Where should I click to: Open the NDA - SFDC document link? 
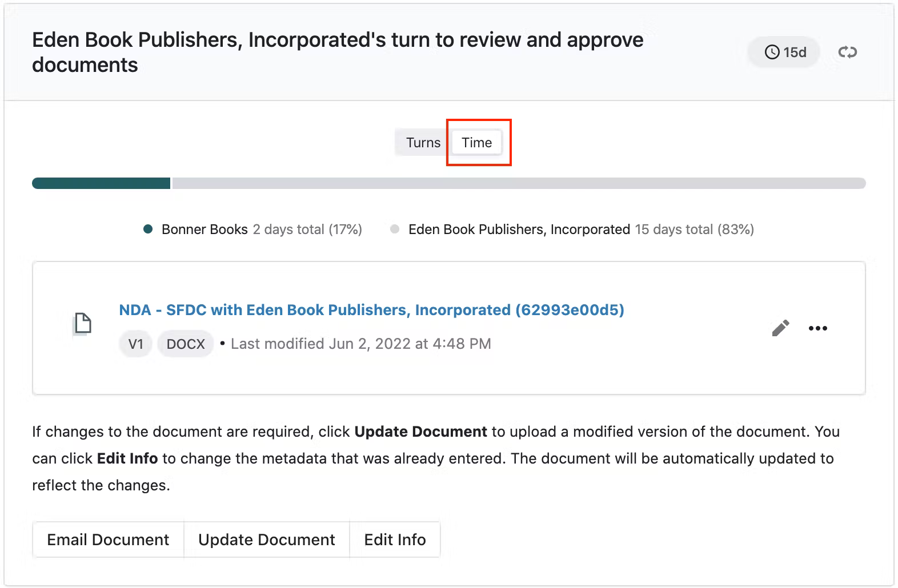coord(371,310)
